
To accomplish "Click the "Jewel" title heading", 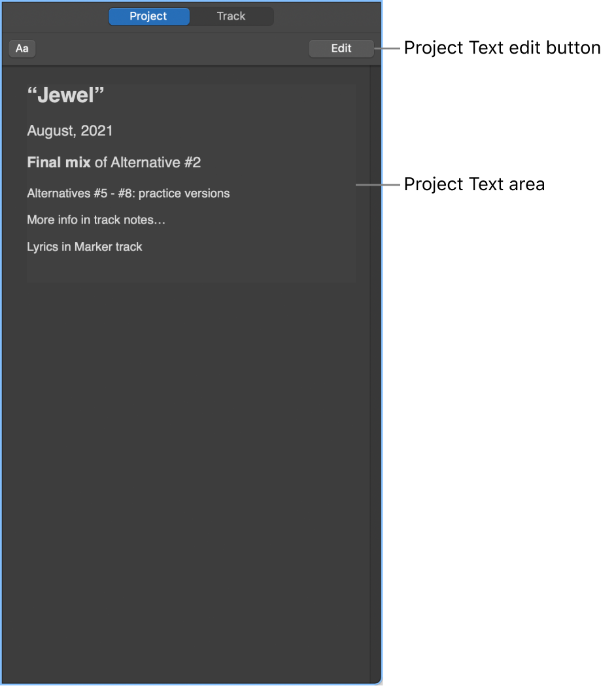I will [x=66, y=95].
